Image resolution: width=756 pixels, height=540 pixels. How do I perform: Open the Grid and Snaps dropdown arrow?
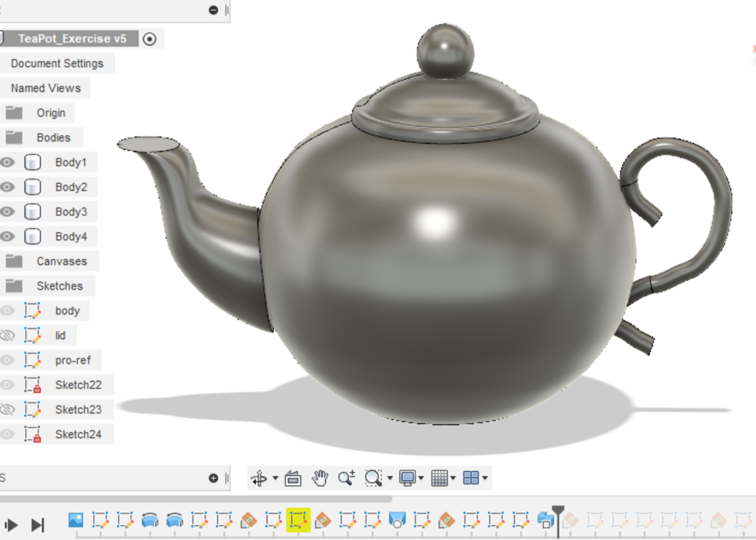pos(453,478)
